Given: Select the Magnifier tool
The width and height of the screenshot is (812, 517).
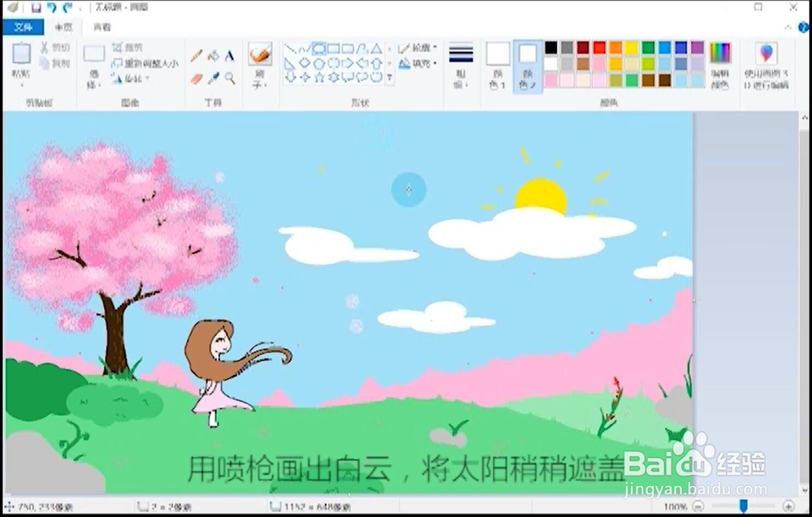Looking at the screenshot, I should (x=230, y=77).
